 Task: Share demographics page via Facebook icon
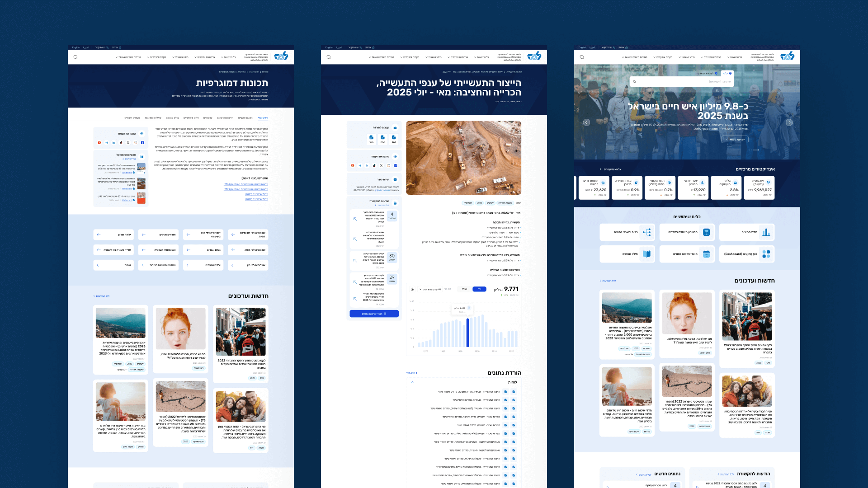[x=142, y=142]
